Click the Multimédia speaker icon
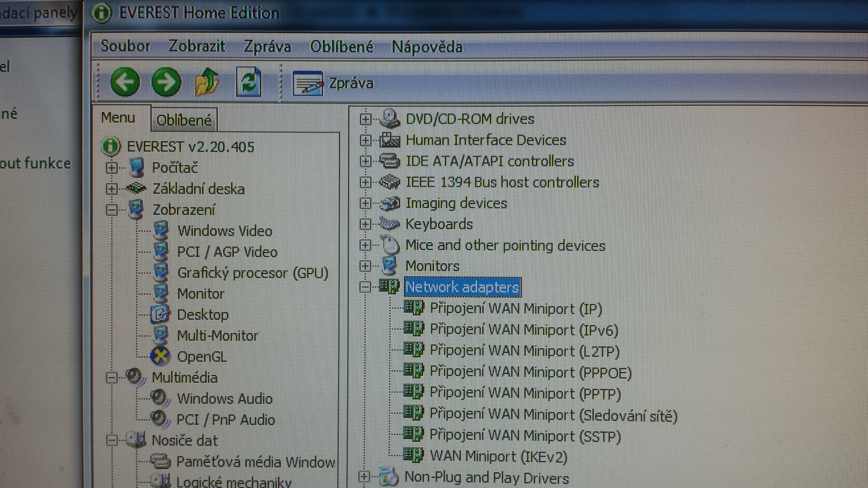868x488 pixels. coord(135,377)
